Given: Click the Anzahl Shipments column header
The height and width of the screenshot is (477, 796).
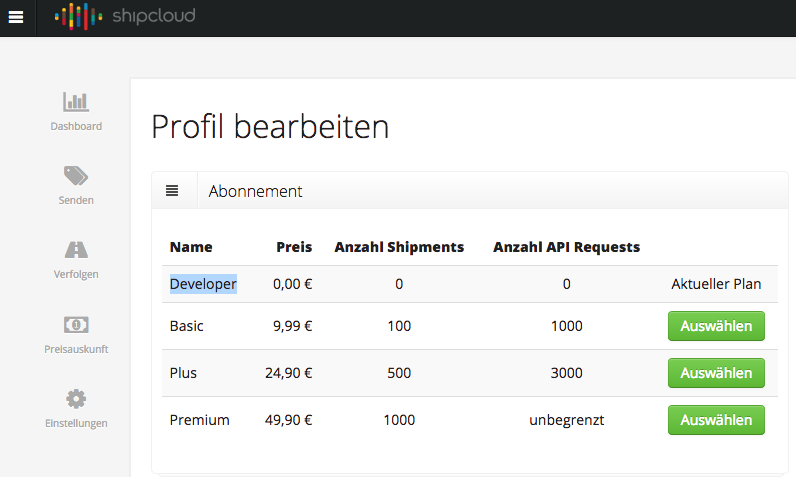Looking at the screenshot, I should [399, 247].
